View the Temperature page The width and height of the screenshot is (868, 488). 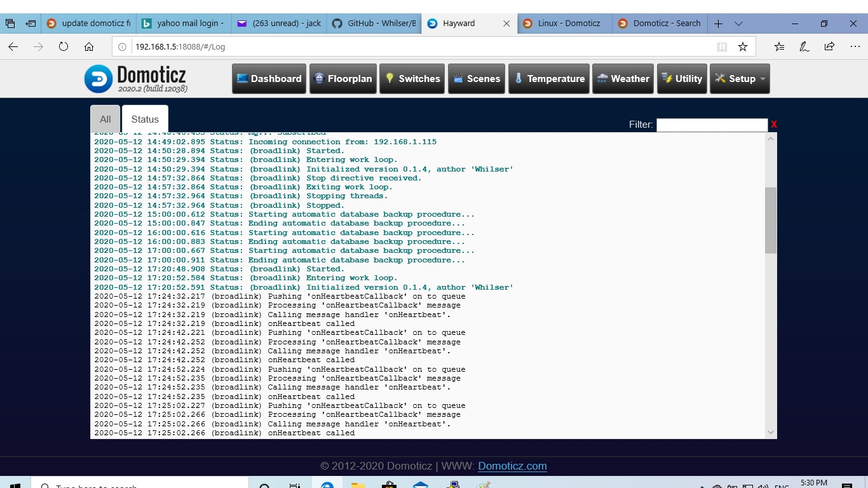click(549, 79)
